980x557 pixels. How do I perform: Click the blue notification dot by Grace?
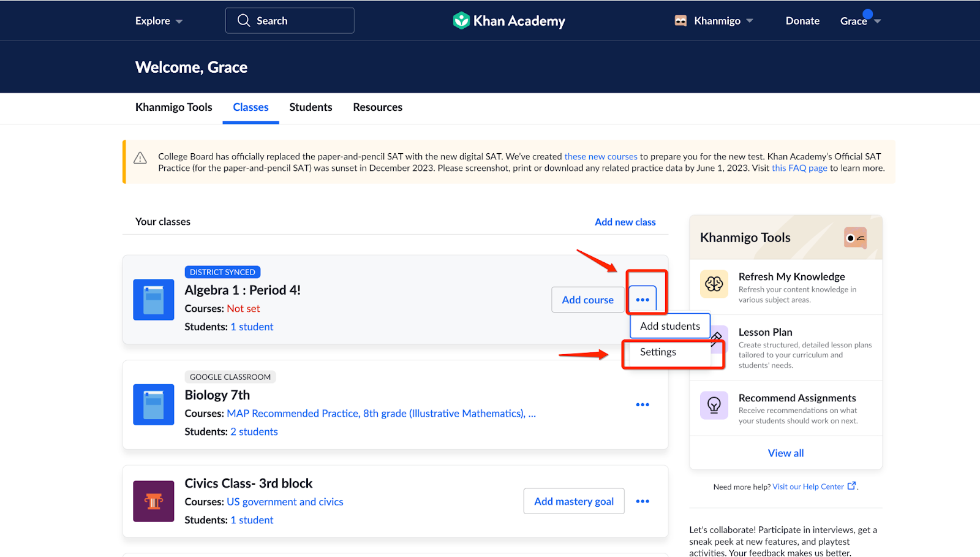pyautogui.click(x=867, y=14)
